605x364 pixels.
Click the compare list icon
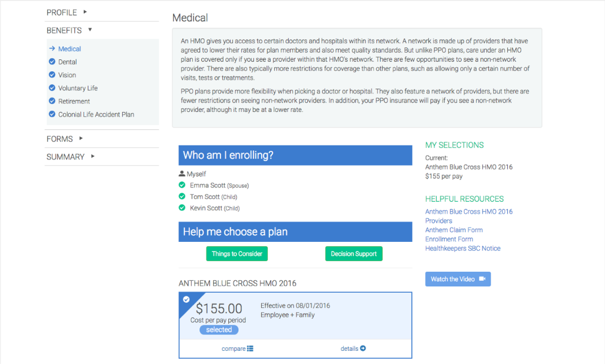250,348
